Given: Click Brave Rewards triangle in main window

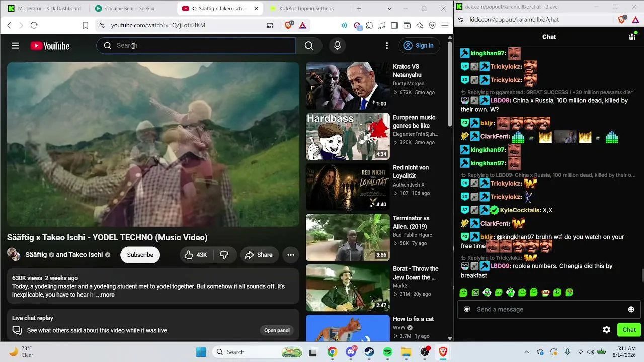Looking at the screenshot, I should [x=303, y=25].
